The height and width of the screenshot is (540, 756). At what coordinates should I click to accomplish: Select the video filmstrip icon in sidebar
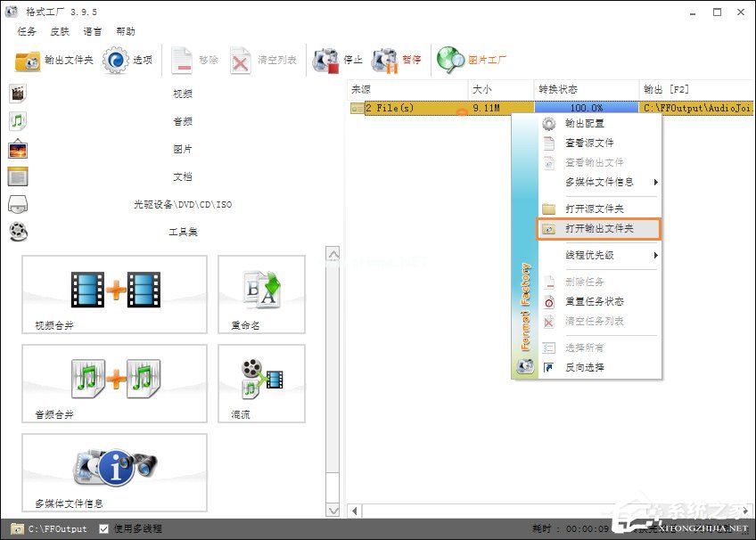16,92
